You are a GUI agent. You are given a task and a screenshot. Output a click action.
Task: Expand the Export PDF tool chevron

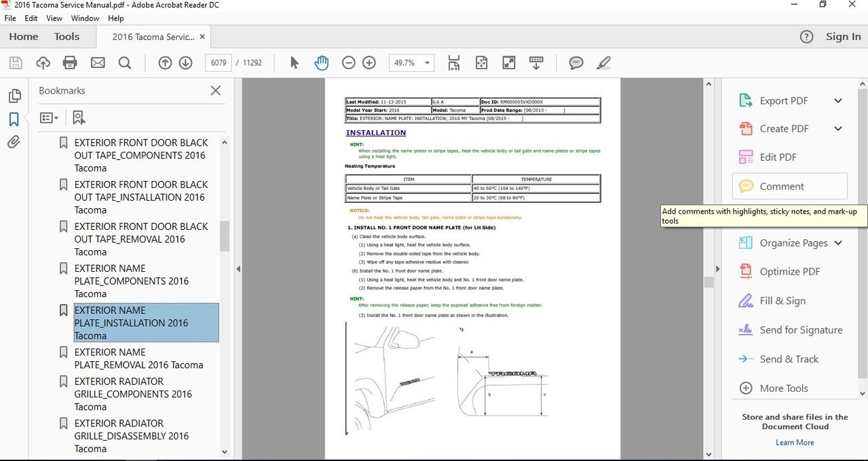tap(838, 101)
